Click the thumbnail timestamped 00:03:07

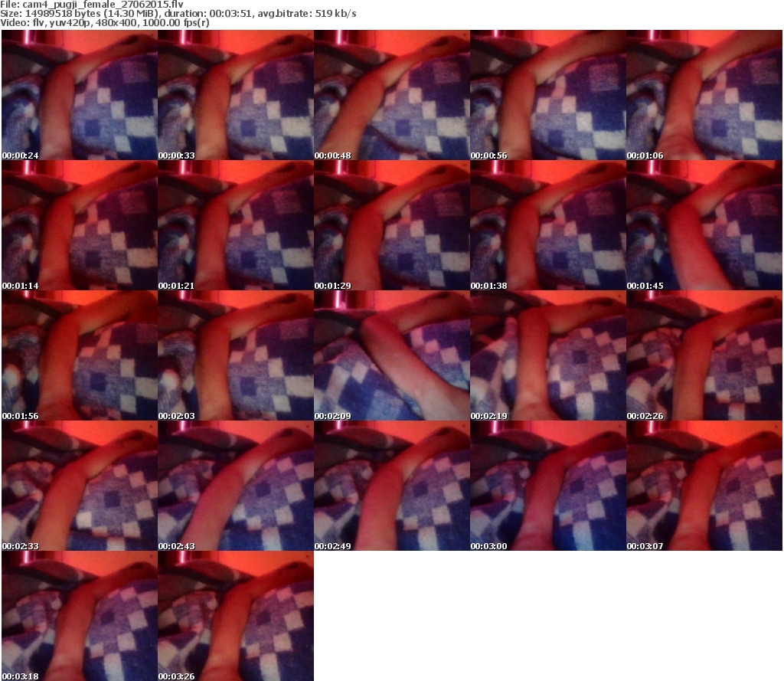coord(704,486)
